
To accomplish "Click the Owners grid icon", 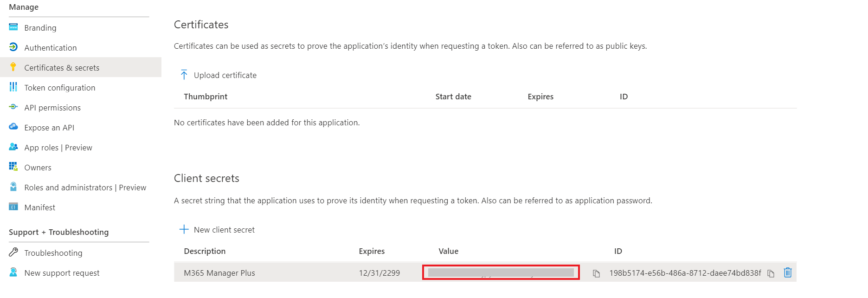I will click(13, 167).
